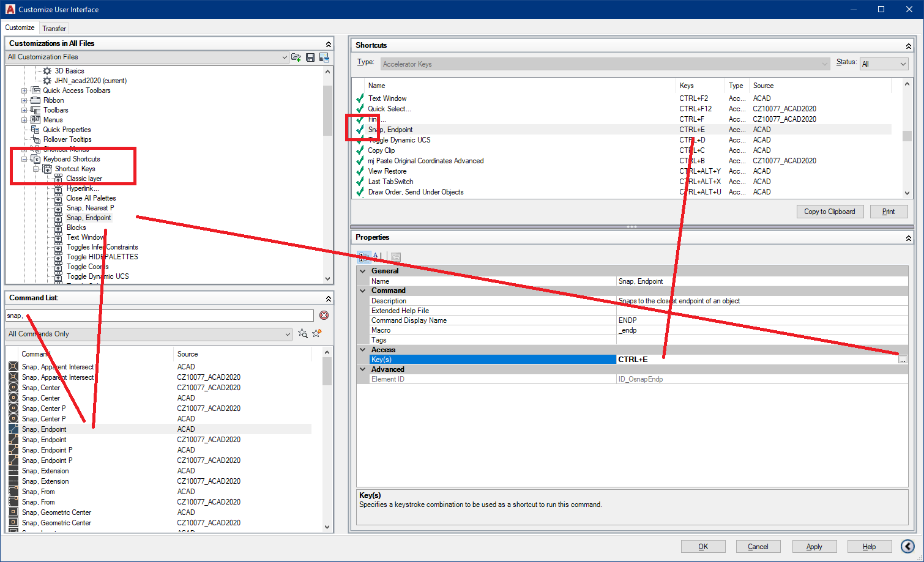Viewport: 924px width, 562px height.
Task: Click the Save customization file icon
Action: (310, 57)
